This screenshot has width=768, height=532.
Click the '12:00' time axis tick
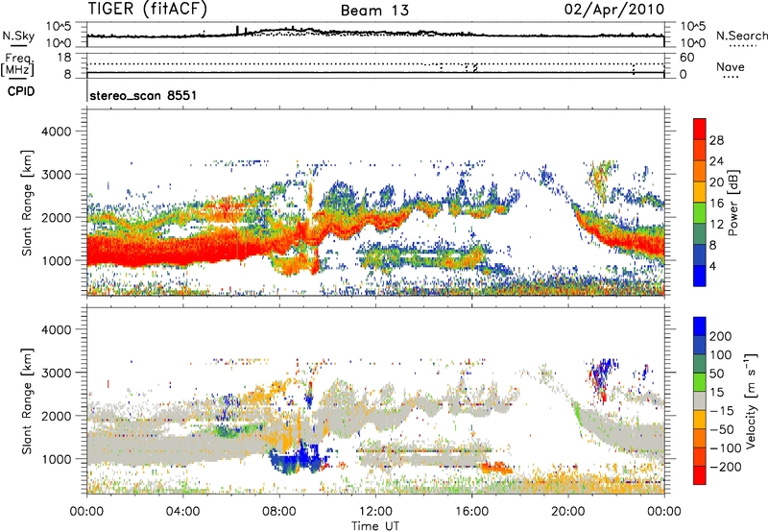pyautogui.click(x=375, y=512)
